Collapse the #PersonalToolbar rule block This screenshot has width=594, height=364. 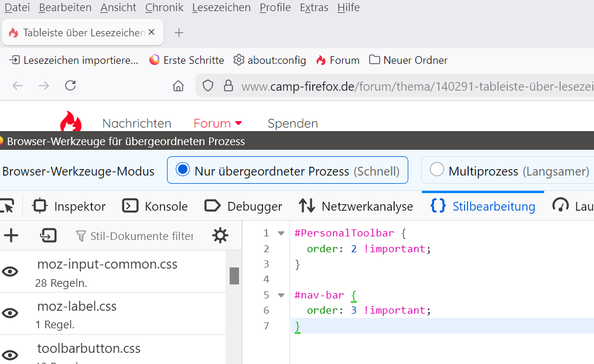click(281, 233)
